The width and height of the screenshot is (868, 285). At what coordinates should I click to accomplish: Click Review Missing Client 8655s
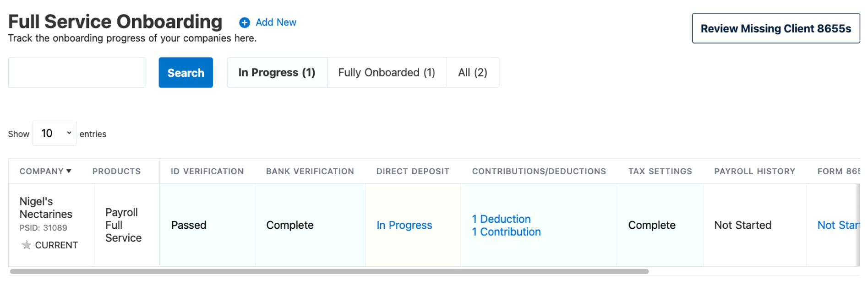(775, 28)
